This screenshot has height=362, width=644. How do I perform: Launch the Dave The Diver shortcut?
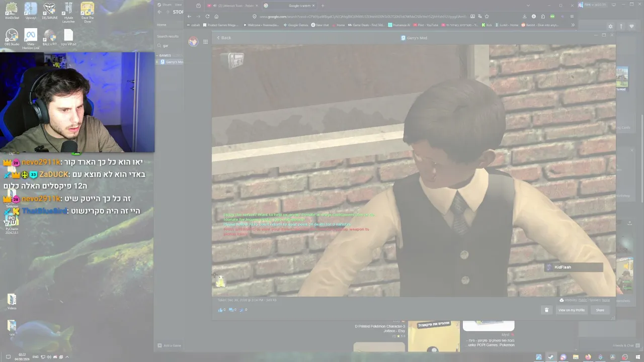pos(88,12)
